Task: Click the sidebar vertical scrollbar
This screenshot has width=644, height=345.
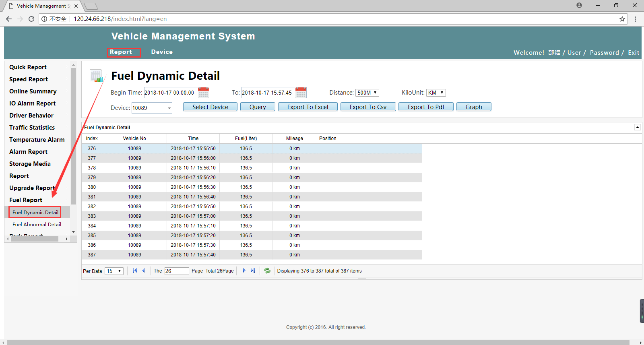Action: [73, 136]
